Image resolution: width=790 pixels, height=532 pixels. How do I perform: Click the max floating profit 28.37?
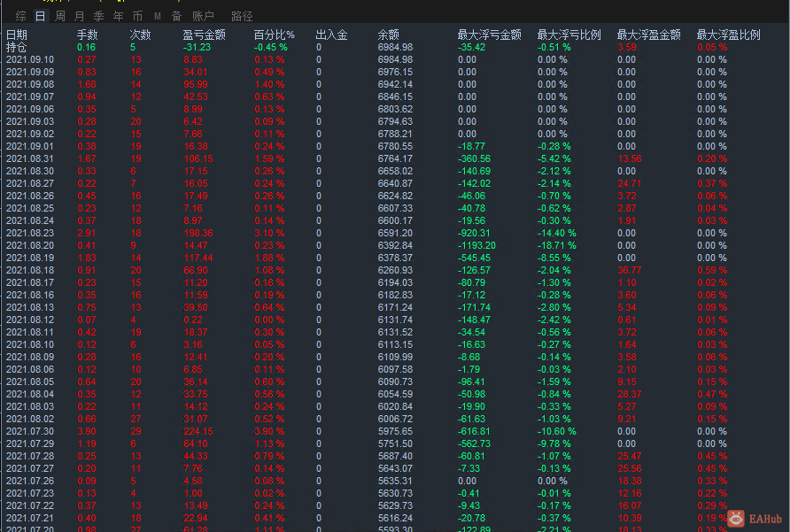pos(630,394)
